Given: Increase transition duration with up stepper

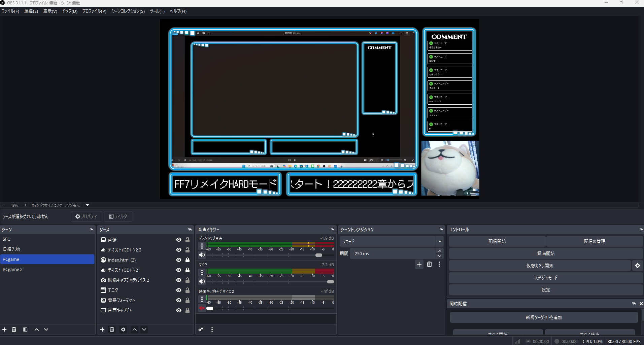Looking at the screenshot, I should [x=440, y=251].
